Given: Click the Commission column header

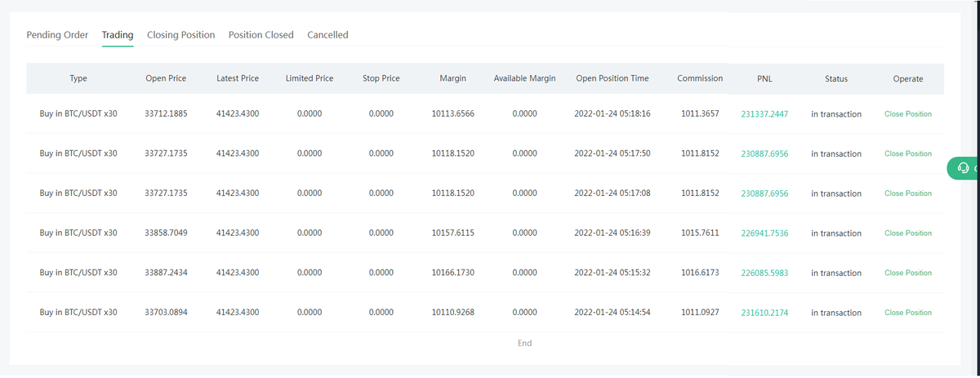Looking at the screenshot, I should (x=700, y=78).
